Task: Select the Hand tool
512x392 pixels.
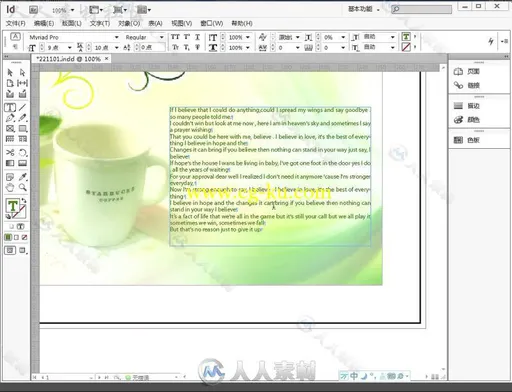Action: click(x=10, y=187)
